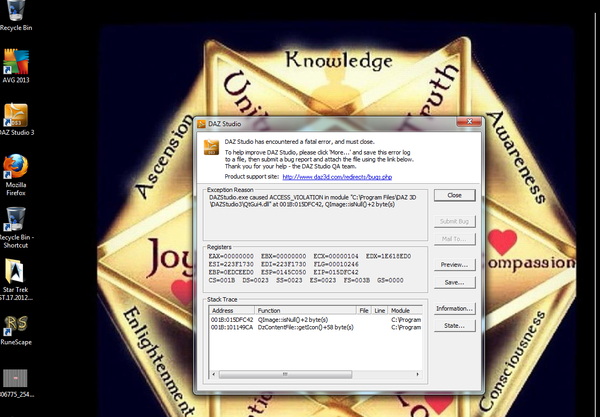600x417 pixels.
Task: Click the EAX=00000000 register value
Action: [231, 256]
